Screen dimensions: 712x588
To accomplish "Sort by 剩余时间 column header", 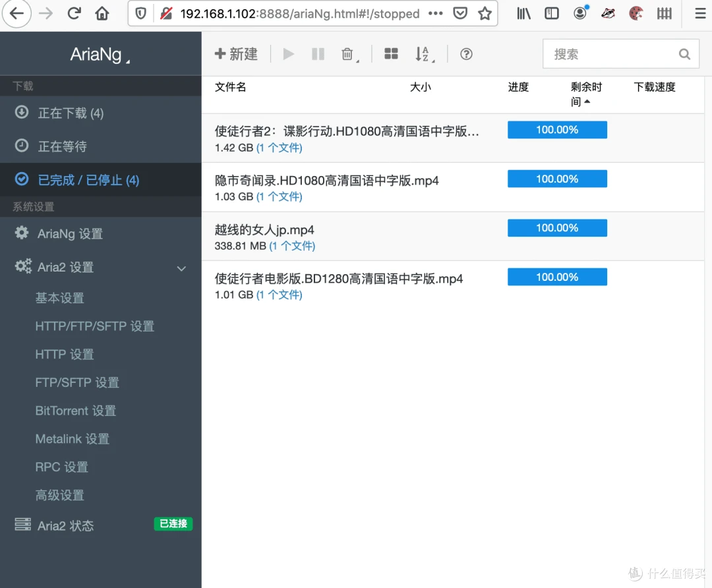I will click(x=586, y=94).
